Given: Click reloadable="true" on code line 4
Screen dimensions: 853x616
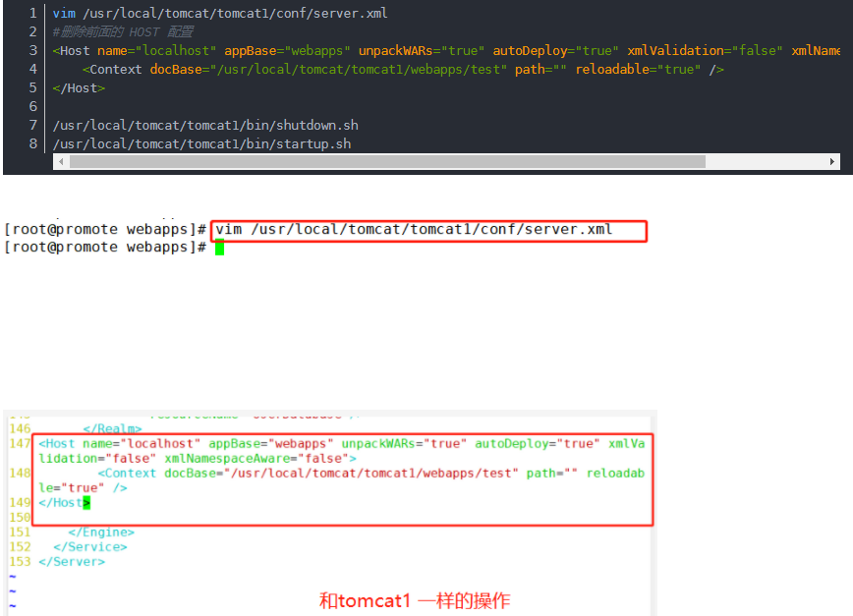Looking at the screenshot, I should pyautogui.click(x=638, y=70).
